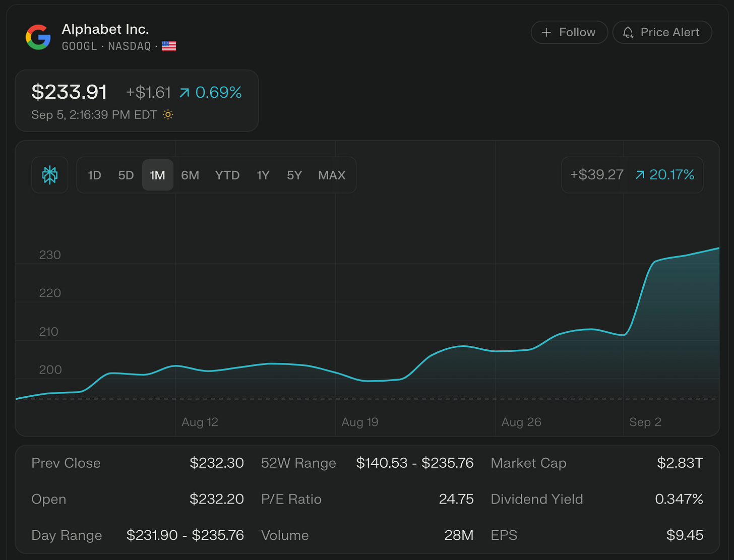The height and width of the screenshot is (560, 734).
Task: Click the up-arrow beside 20.17%
Action: click(x=640, y=175)
